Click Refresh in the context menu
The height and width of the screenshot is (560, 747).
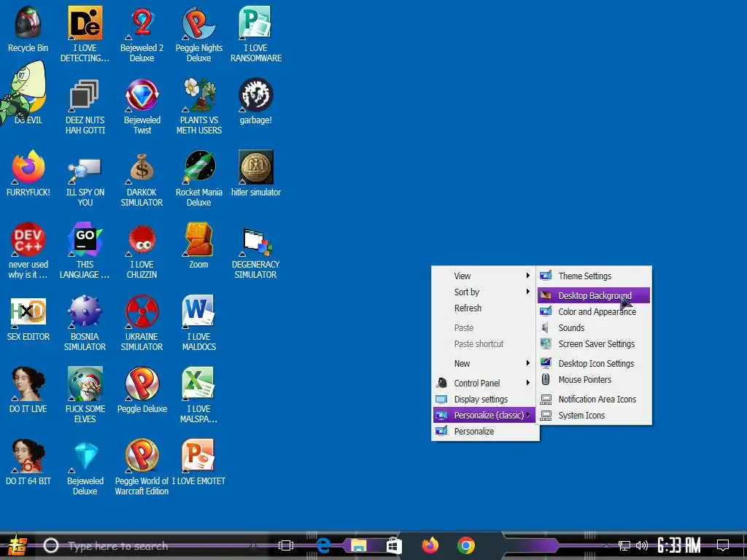[485, 308]
